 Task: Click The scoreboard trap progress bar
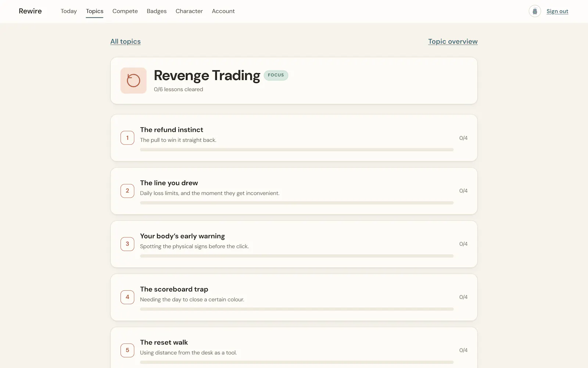click(x=297, y=309)
